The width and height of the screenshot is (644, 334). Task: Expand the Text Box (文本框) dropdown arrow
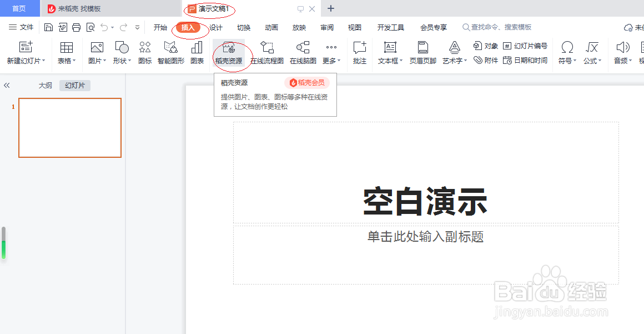401,61
